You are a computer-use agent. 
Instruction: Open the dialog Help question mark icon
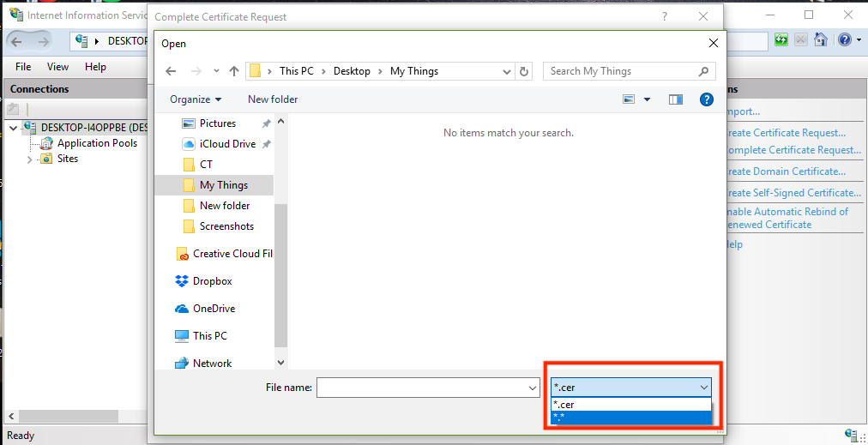coord(707,99)
